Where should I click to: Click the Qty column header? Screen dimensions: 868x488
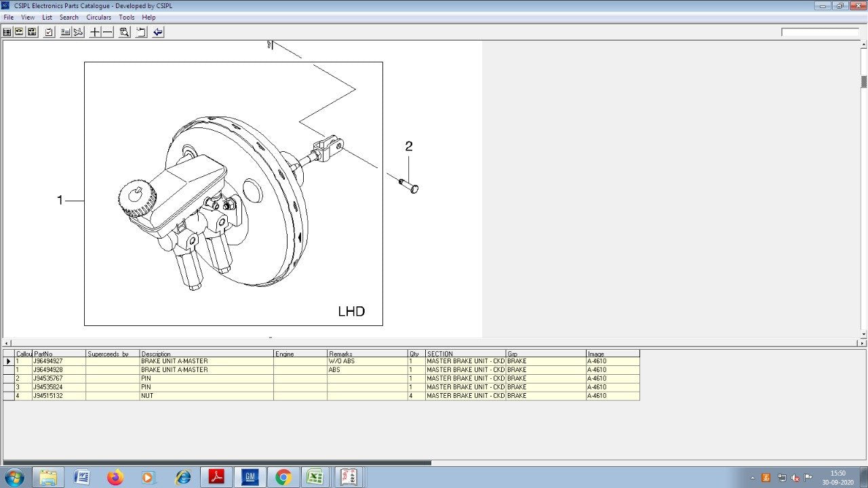416,354
